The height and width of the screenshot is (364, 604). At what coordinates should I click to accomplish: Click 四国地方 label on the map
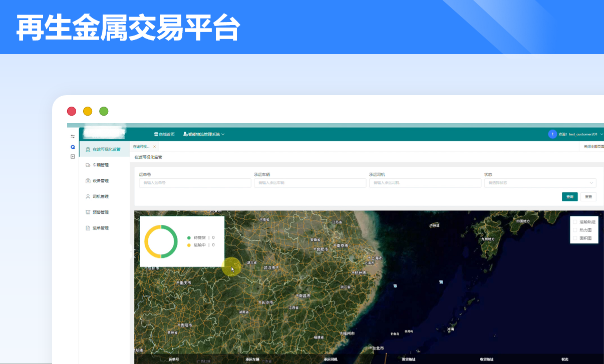tap(522, 221)
